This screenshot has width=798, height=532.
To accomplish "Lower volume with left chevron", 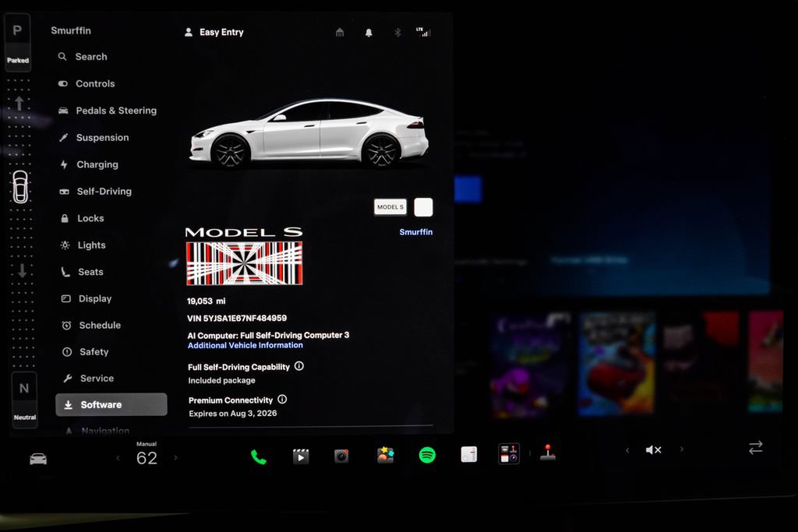I will pos(627,450).
